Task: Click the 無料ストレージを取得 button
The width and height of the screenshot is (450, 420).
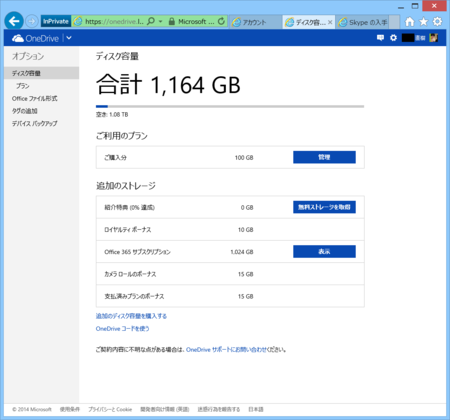Action: (x=324, y=207)
